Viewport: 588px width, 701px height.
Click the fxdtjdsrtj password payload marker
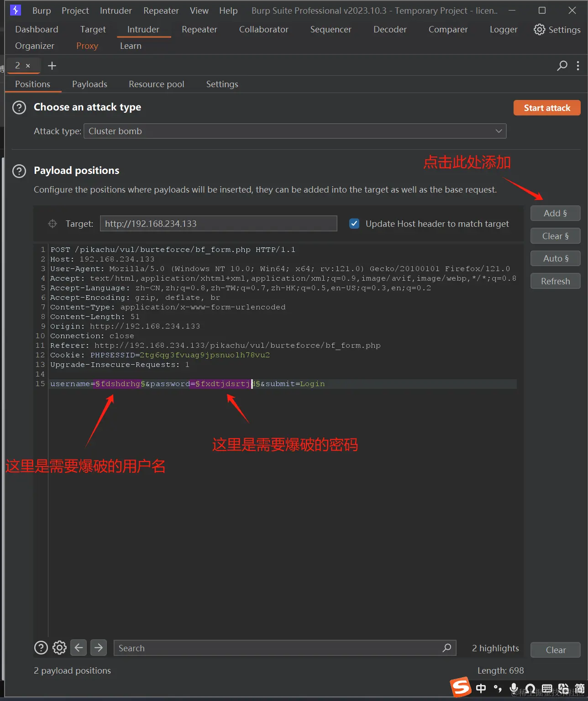tap(227, 384)
